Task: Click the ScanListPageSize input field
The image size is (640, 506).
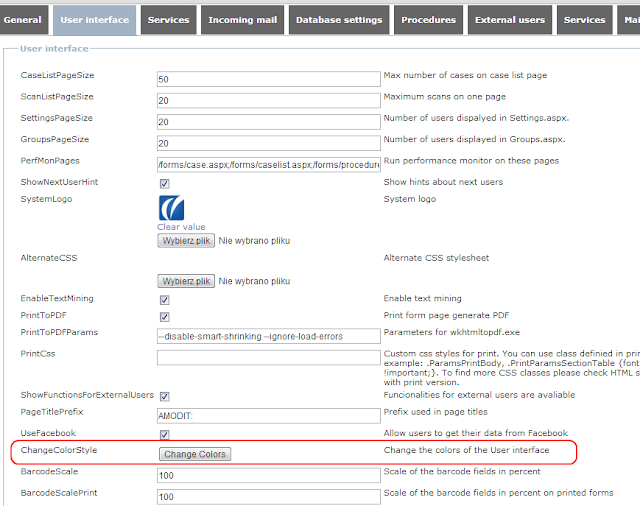Action: click(269, 100)
